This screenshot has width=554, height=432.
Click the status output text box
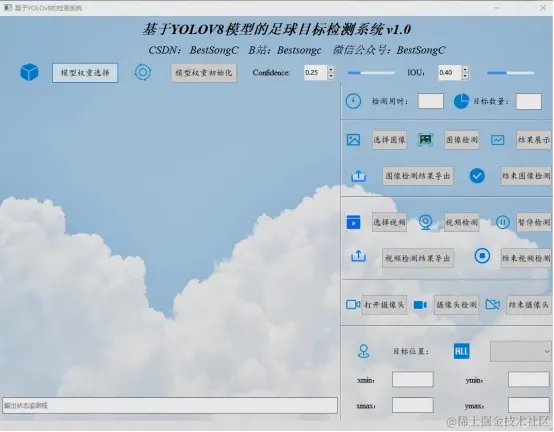[x=170, y=406]
